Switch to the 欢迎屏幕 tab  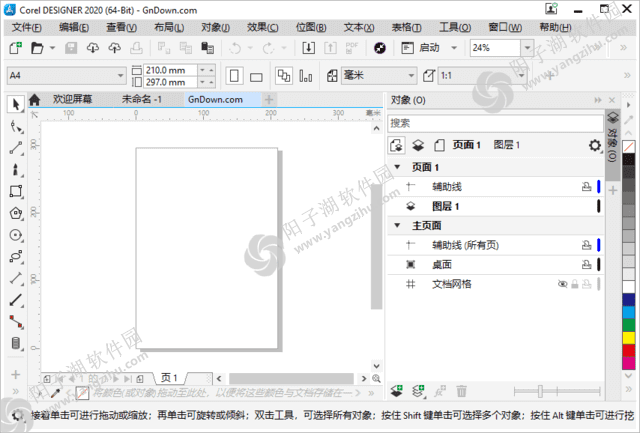[x=72, y=99]
